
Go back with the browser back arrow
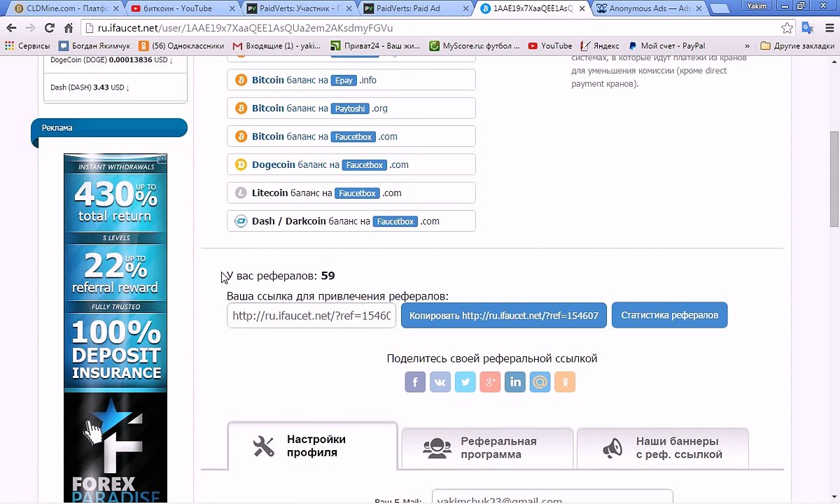[11, 28]
